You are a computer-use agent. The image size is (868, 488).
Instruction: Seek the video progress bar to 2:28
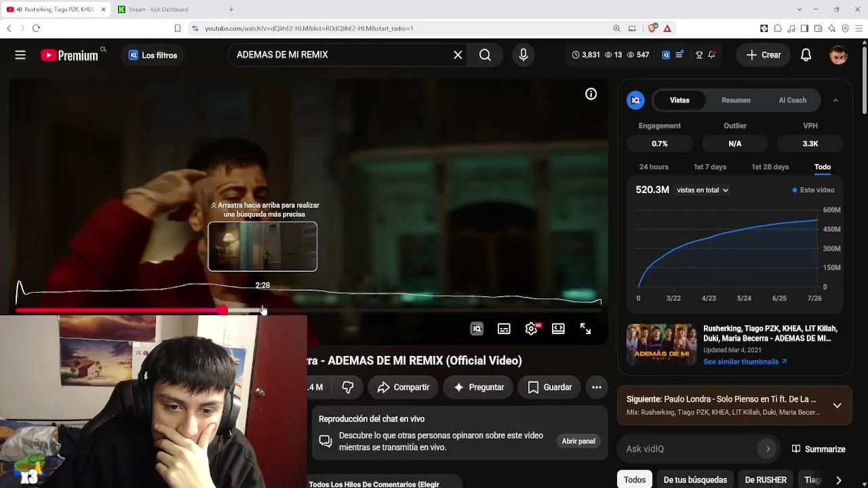(x=263, y=310)
